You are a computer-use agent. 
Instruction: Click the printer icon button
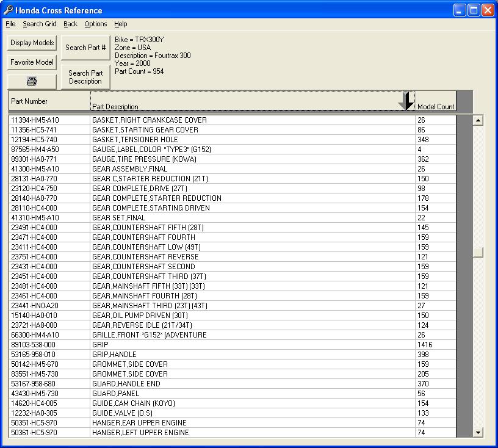tap(32, 82)
